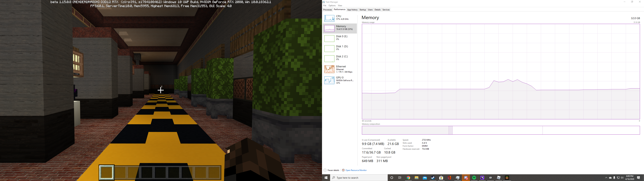Switch to the Processes tab
This screenshot has width=644, height=181.
click(327, 10)
